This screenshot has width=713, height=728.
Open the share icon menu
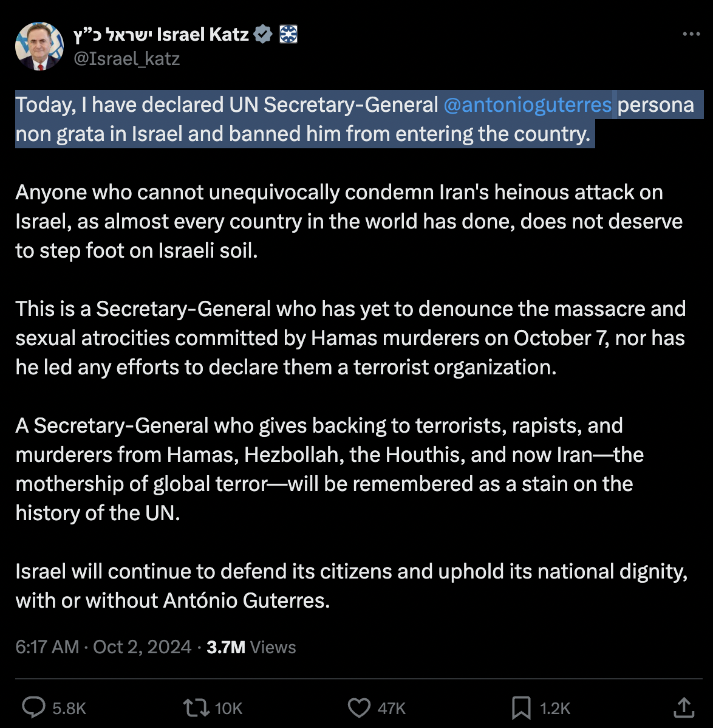(x=684, y=707)
